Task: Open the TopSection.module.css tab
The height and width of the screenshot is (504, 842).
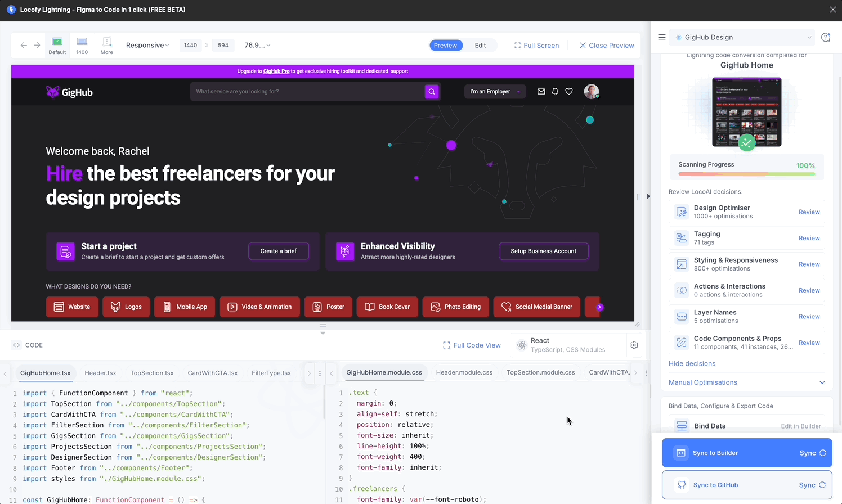Action: [541, 372]
